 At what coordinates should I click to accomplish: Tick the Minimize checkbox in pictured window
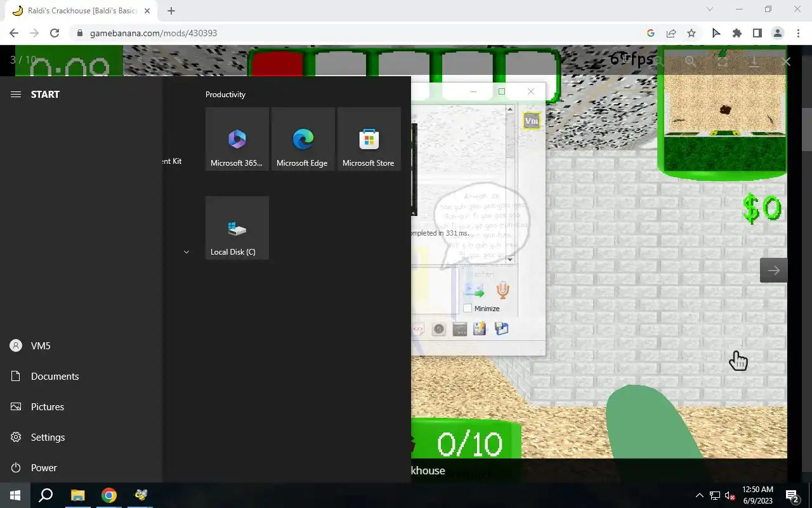coord(468,309)
